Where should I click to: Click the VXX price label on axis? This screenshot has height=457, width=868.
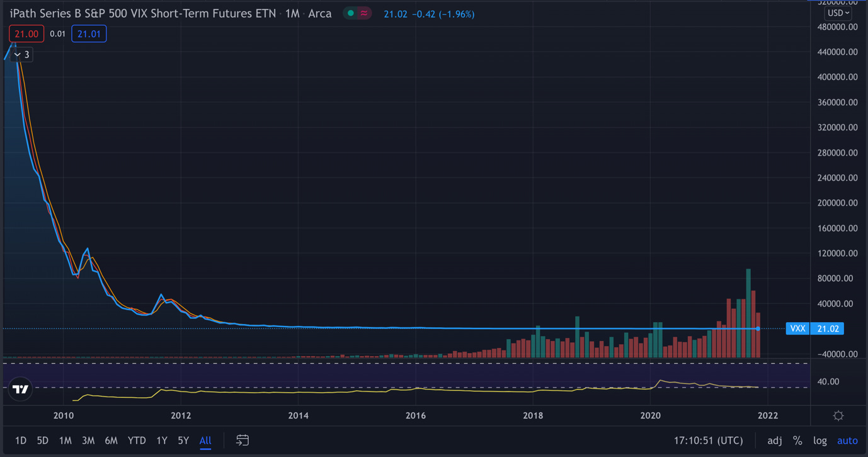797,328
